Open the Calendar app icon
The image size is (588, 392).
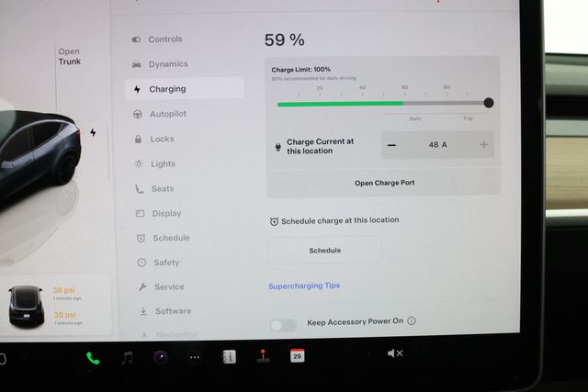coord(297,355)
